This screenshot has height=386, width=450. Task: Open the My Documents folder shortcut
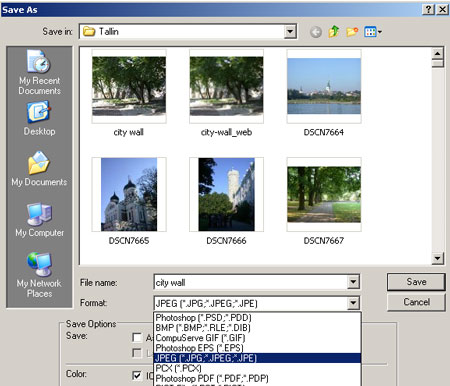[39, 169]
